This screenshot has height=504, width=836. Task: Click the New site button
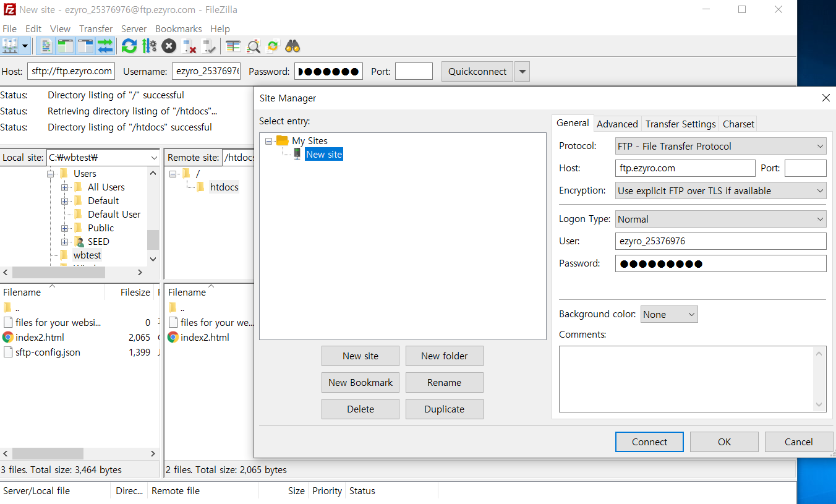point(360,356)
